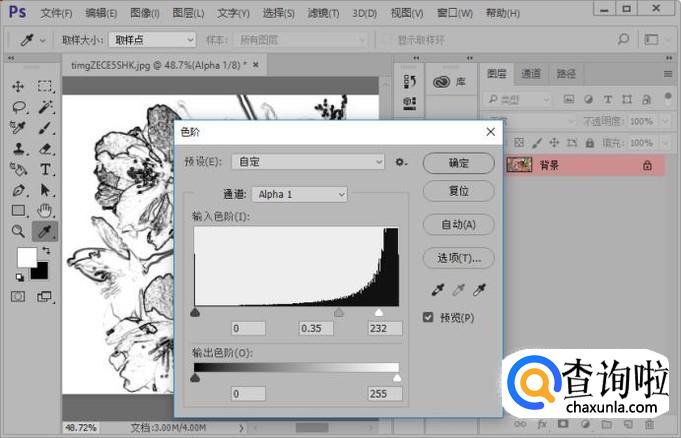Viewport: 681px width, 438px height.
Task: Open the 预设 preset dropdown
Action: click(308, 162)
